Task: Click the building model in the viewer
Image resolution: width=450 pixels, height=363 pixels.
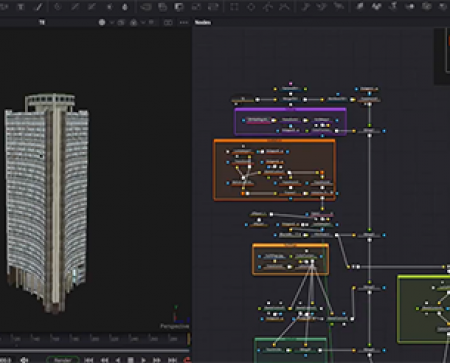Action: [x=47, y=203]
